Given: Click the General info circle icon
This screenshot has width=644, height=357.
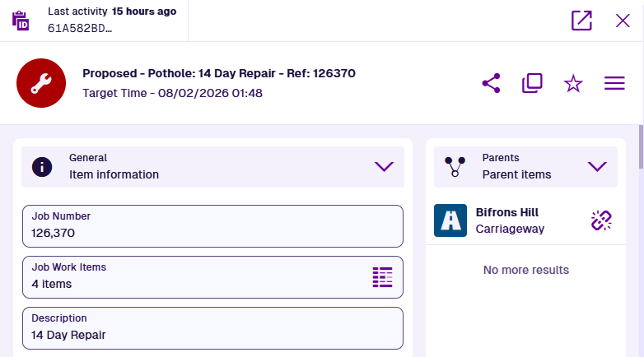Looking at the screenshot, I should point(42,166).
